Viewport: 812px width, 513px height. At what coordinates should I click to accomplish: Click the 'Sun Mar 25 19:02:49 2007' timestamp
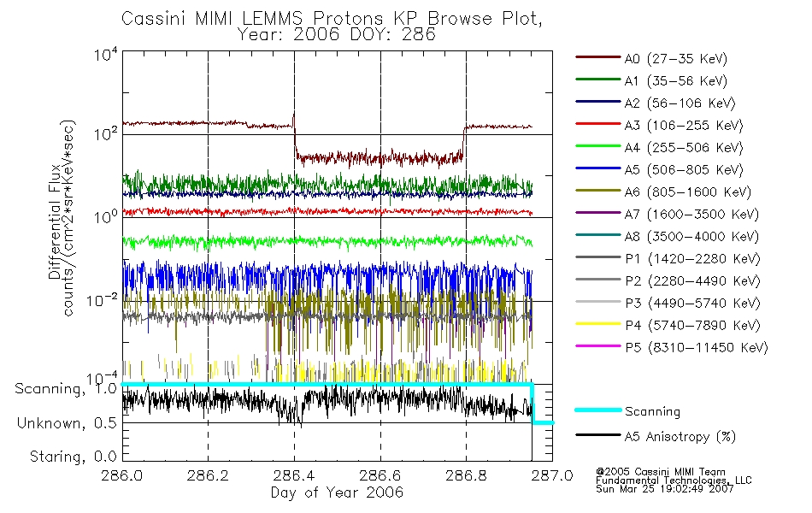(665, 489)
